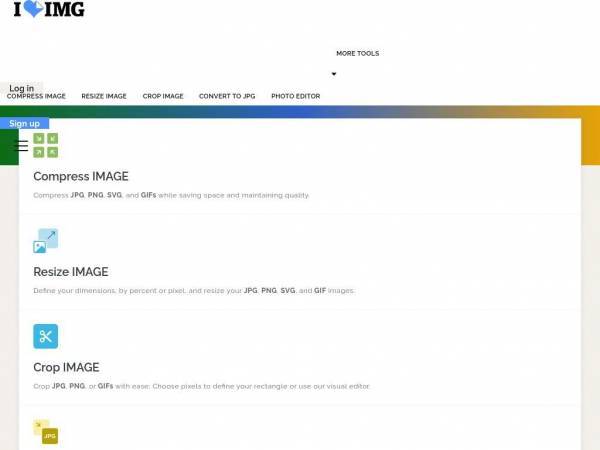Click the blue Sign up button
Viewport: 600px width, 450px height.
click(x=24, y=123)
